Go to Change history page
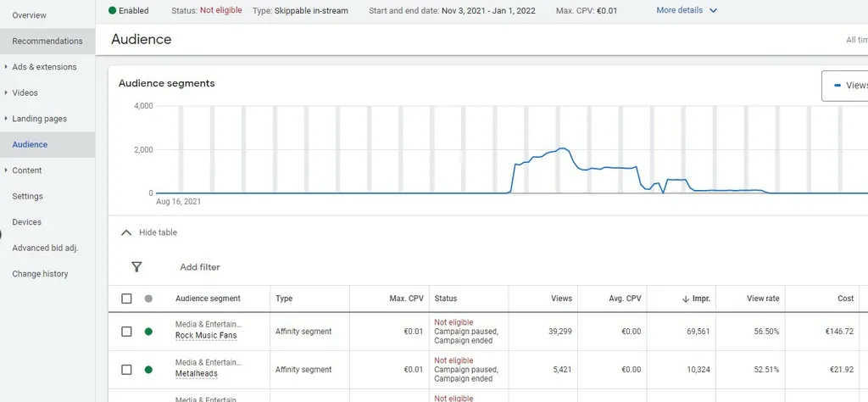Screen dimensions: 868x402 pyautogui.click(x=40, y=274)
